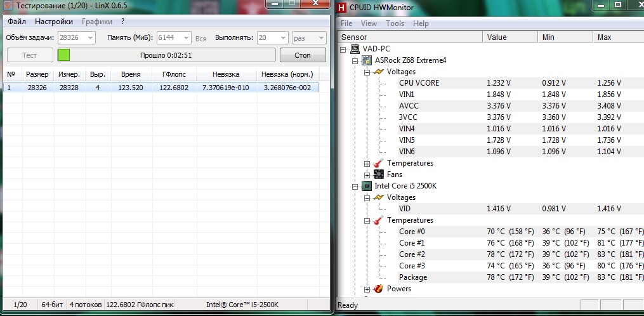Click the Temperatures icon under Intel Core i5
Image resolution: width=644 pixels, height=316 pixels.
378,220
